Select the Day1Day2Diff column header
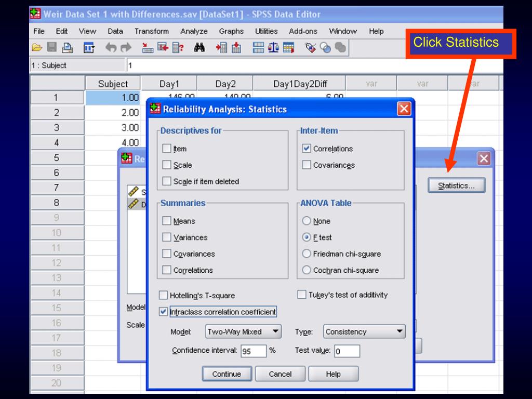This screenshot has width=532, height=399. click(x=300, y=84)
